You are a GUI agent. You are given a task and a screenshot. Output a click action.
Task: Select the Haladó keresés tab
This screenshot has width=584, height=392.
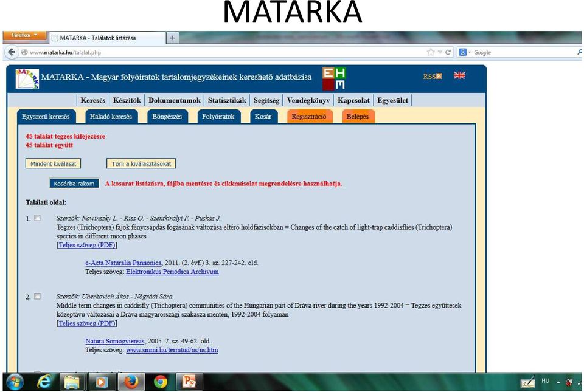111,117
